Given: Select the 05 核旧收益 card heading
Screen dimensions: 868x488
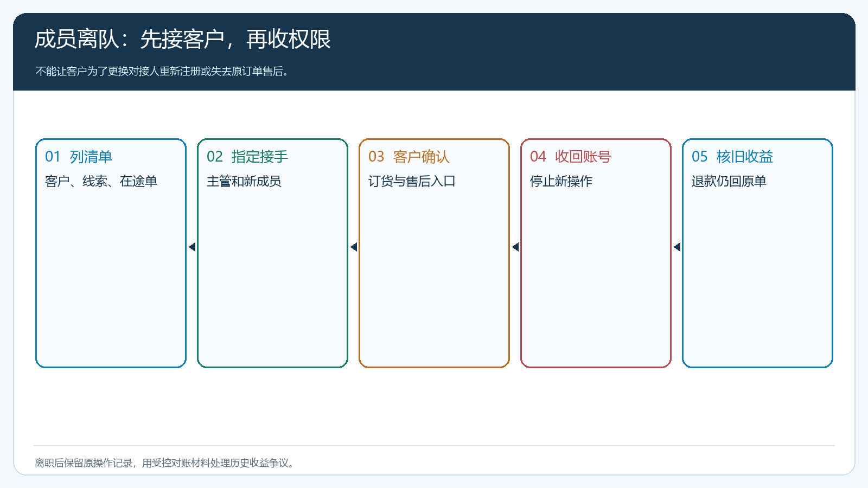Looking at the screenshot, I should (x=732, y=157).
